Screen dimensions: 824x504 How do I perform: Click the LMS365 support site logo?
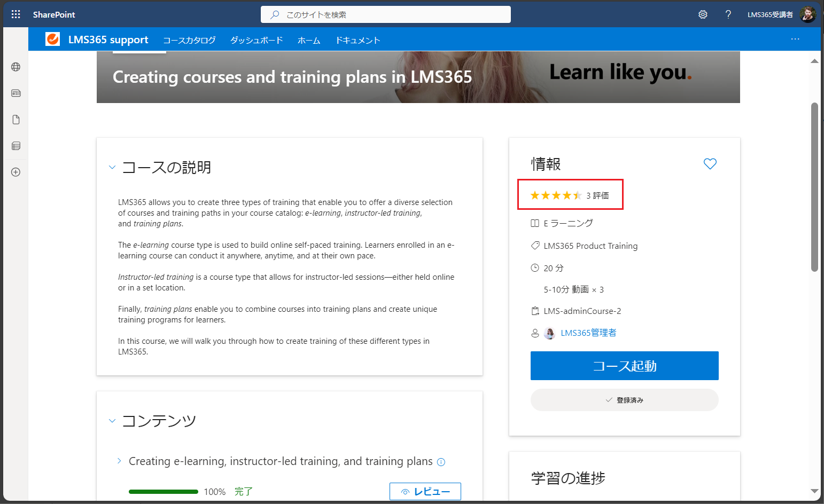[52, 39]
